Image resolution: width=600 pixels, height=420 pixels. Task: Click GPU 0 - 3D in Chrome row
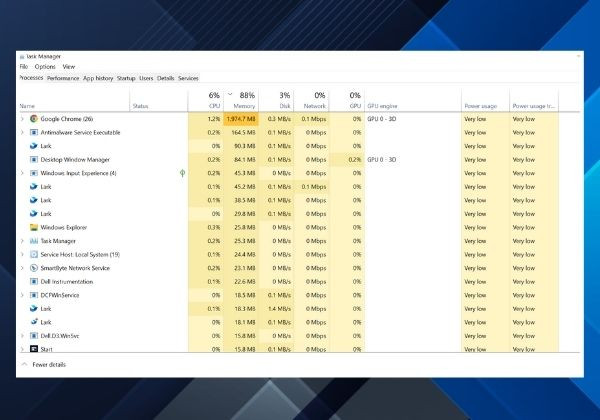pos(382,119)
